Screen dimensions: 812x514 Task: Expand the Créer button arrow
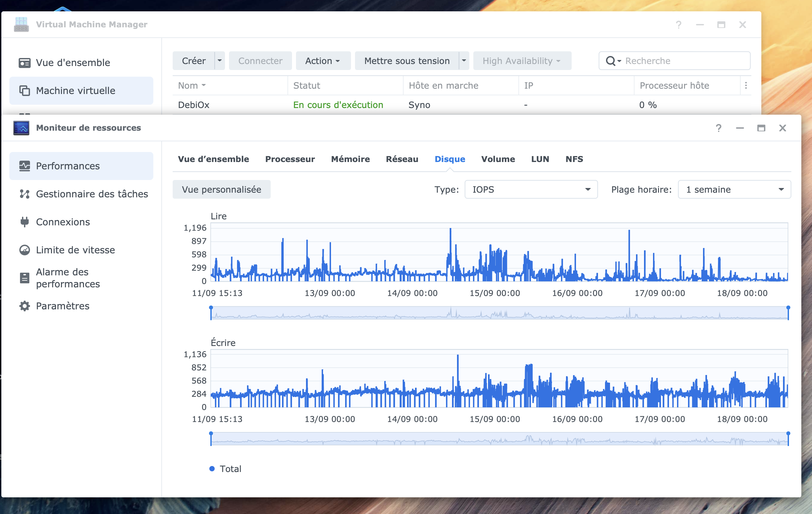pyautogui.click(x=220, y=61)
